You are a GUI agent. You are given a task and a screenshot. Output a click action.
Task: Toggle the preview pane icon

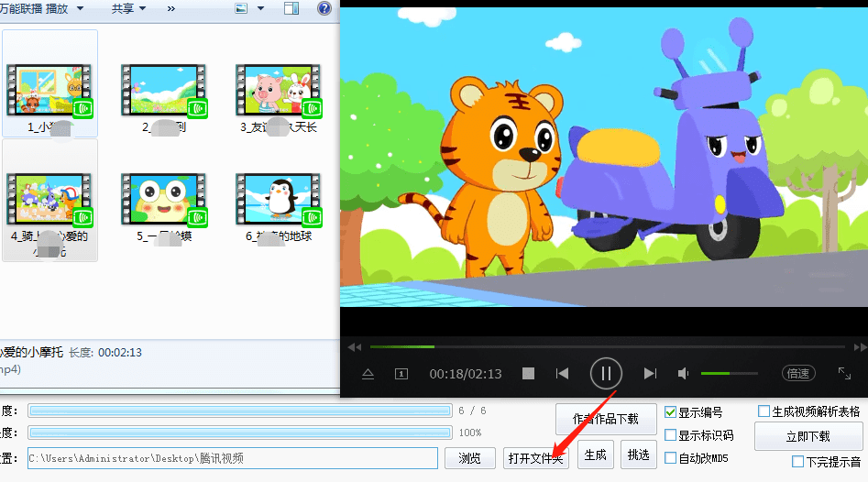point(291,8)
